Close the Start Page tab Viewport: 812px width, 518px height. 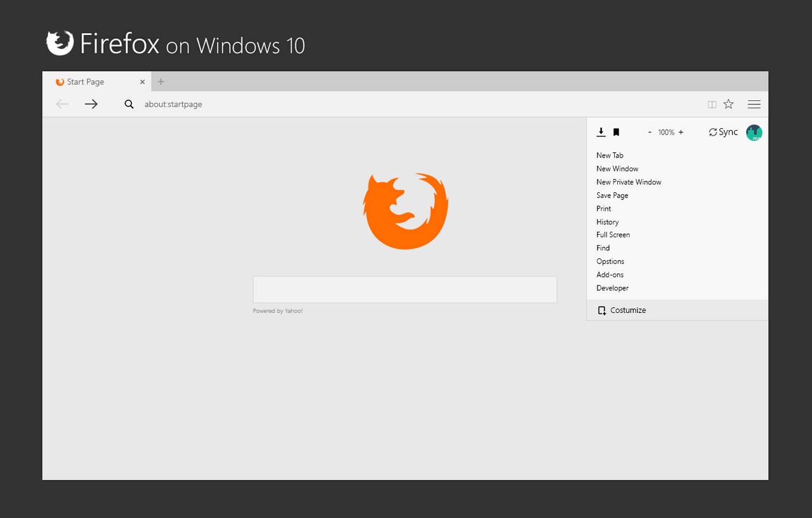(142, 82)
